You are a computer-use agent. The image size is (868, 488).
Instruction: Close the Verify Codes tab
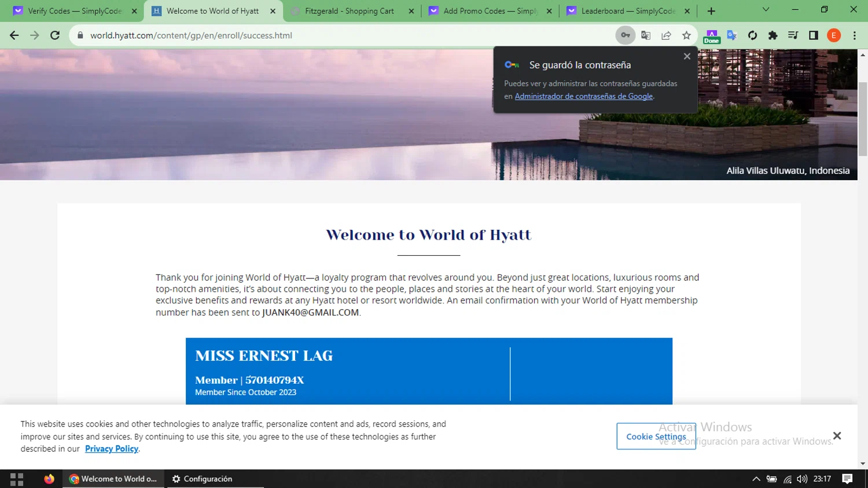tap(134, 11)
